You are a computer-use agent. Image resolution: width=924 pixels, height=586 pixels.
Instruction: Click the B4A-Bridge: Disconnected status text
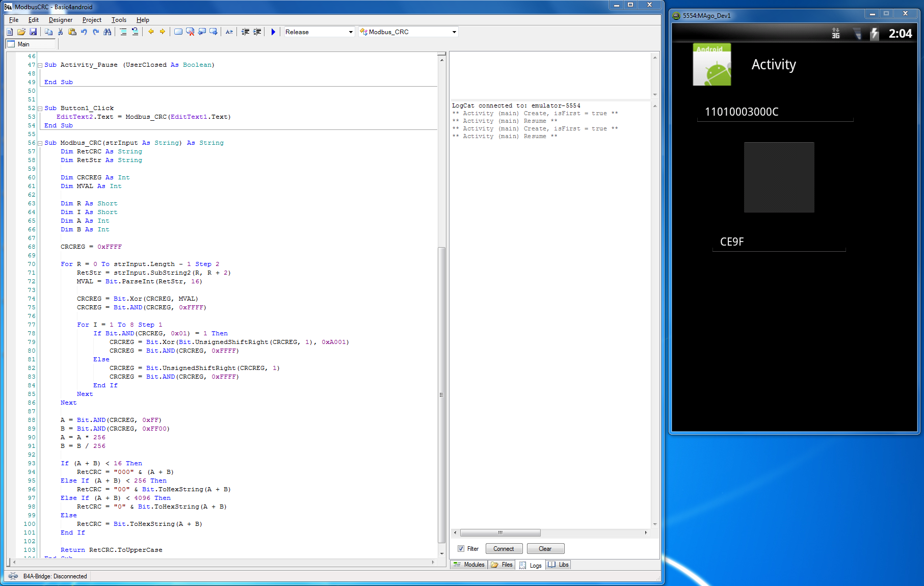(x=55, y=576)
